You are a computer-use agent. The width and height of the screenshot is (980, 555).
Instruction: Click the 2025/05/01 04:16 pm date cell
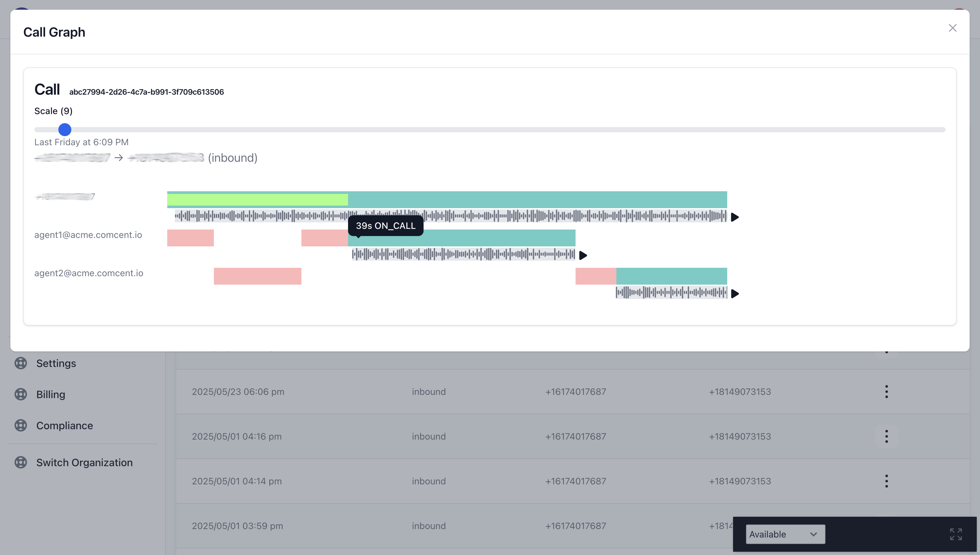[237, 436]
